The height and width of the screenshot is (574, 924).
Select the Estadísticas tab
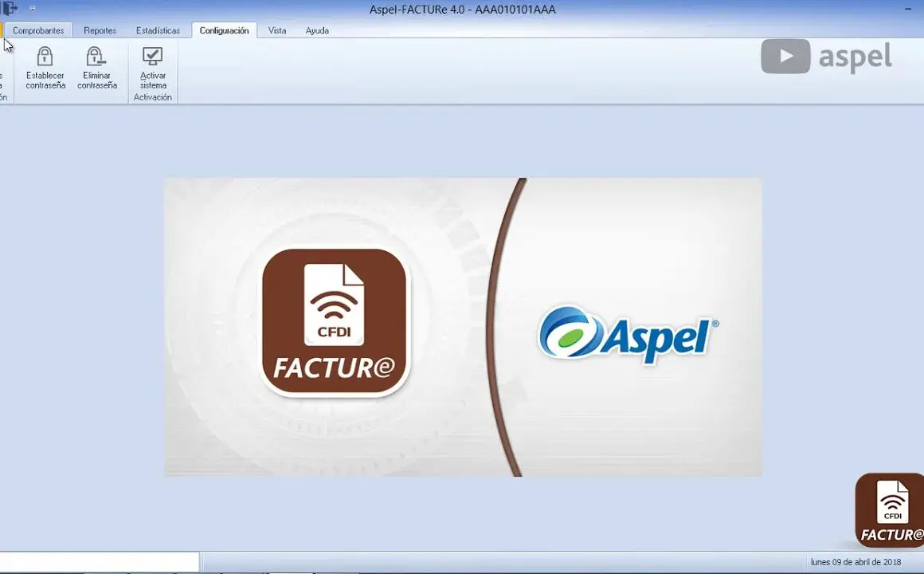[158, 30]
